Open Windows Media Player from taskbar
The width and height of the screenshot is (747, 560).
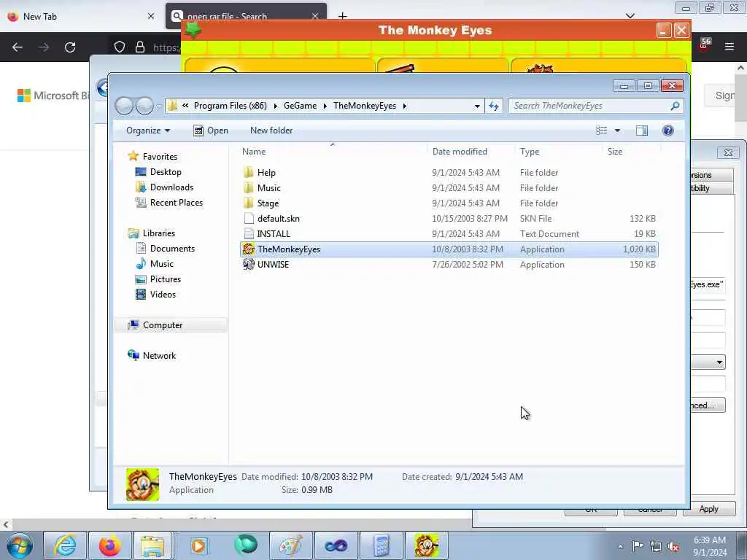click(198, 545)
